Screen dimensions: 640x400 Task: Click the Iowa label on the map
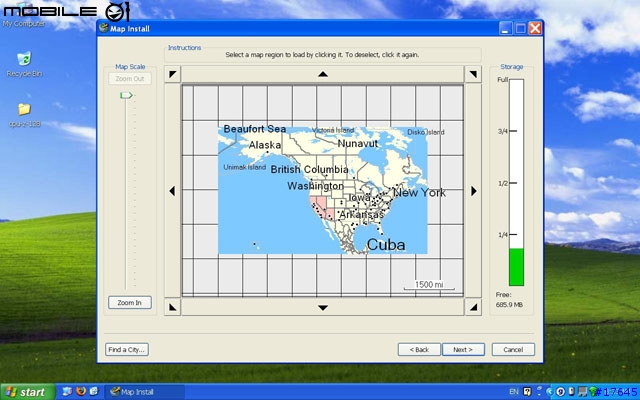pyautogui.click(x=359, y=198)
